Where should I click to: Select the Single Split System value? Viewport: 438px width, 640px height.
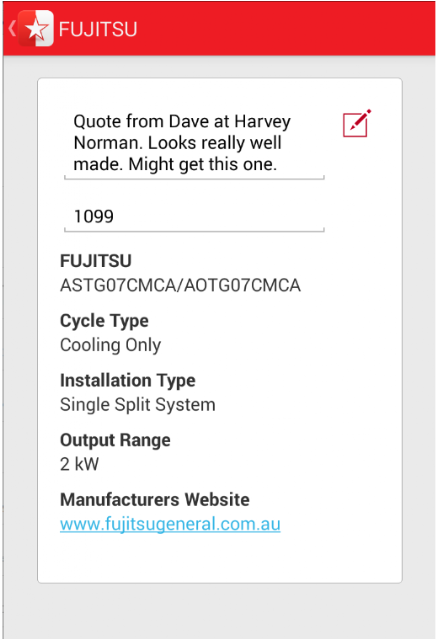tap(138, 405)
